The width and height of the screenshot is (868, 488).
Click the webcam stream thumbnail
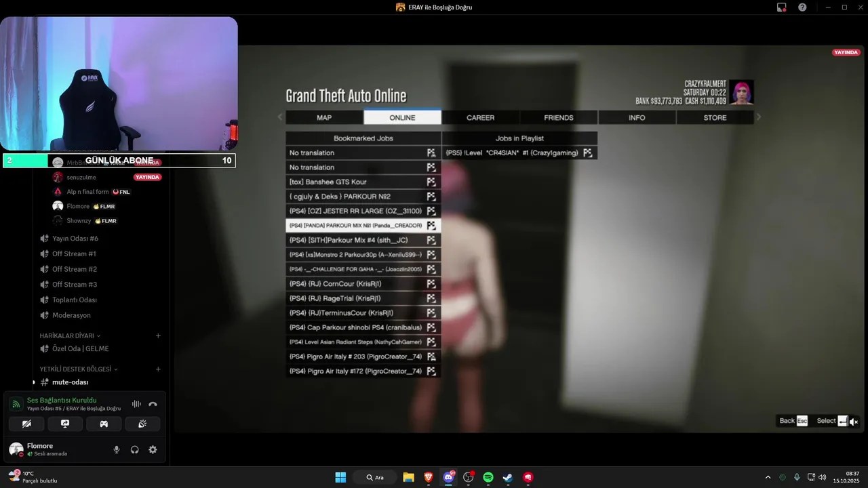point(119,83)
